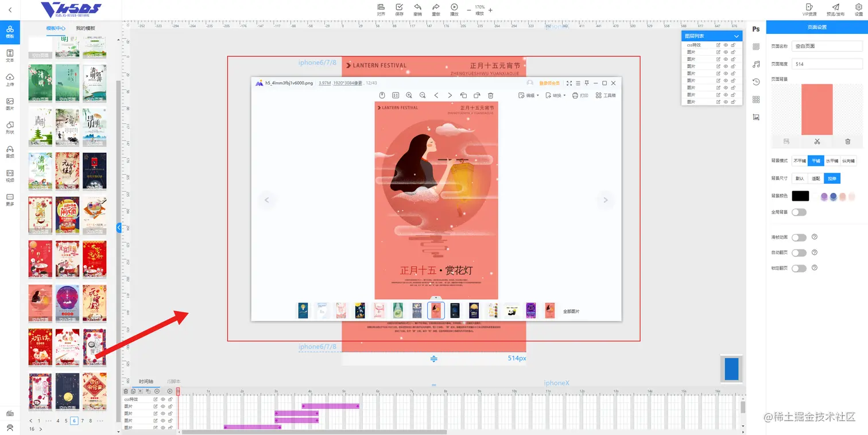Open the 工具箱 toolbox in viewer
The width and height of the screenshot is (868, 435).
[x=606, y=95]
